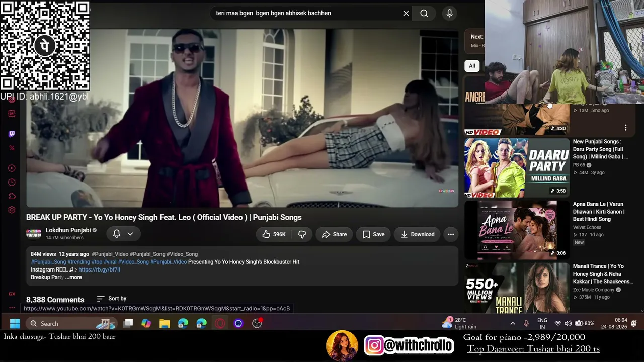Click the YouTube search magnifier button
Screen dimensions: 644x362
pyautogui.click(x=424, y=13)
